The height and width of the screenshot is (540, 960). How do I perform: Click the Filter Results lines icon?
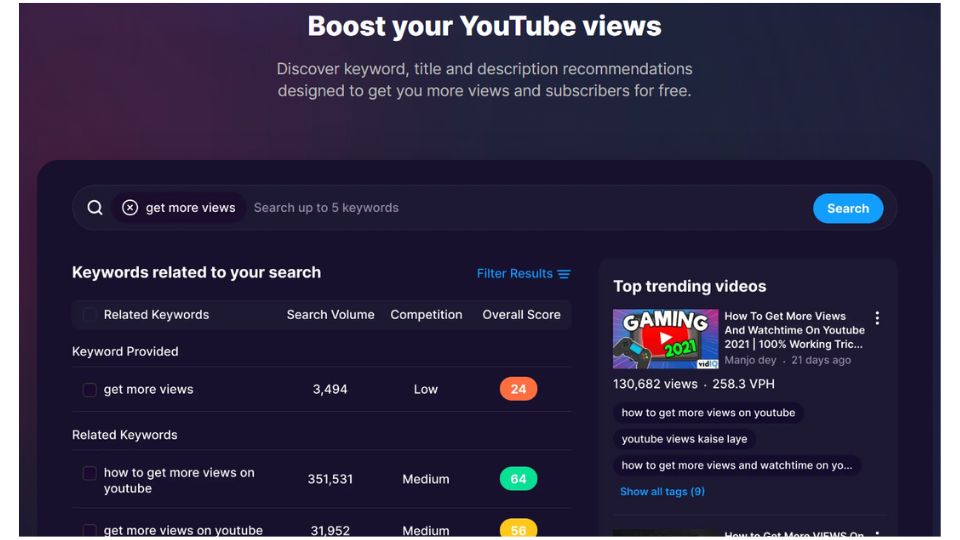click(564, 274)
